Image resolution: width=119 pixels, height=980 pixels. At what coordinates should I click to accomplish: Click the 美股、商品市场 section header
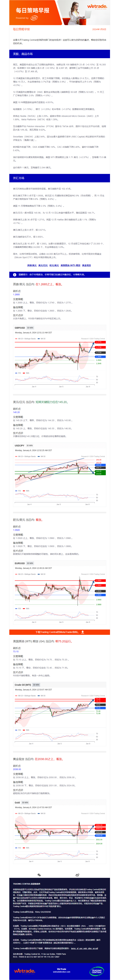tap(59, 54)
